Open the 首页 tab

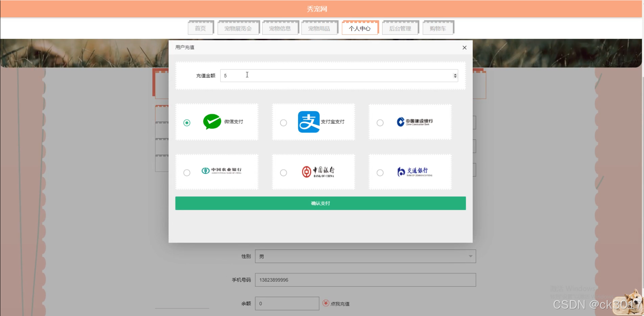(201, 28)
